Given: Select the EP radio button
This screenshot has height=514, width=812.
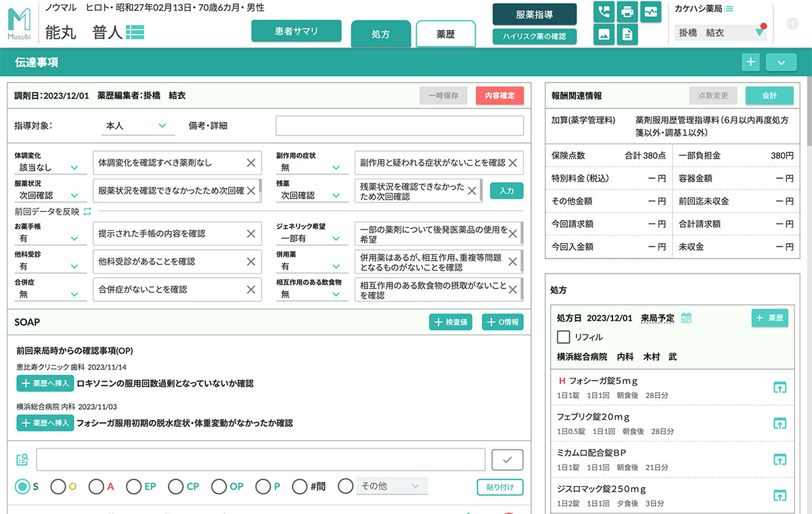Looking at the screenshot, I should click(134, 486).
